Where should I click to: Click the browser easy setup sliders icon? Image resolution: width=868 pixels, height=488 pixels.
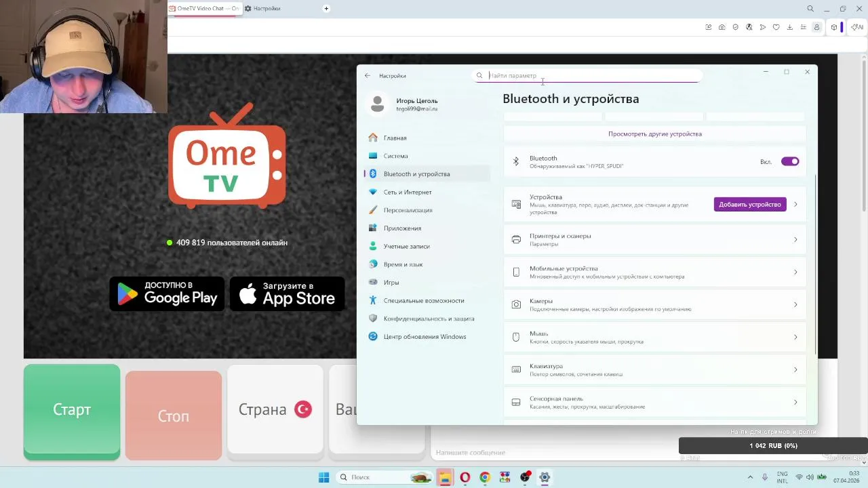[803, 27]
